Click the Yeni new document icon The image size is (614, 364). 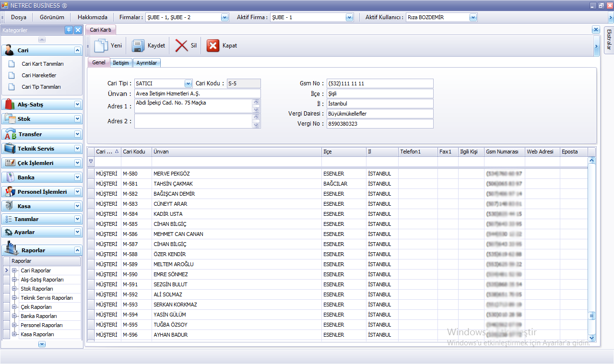click(x=101, y=46)
